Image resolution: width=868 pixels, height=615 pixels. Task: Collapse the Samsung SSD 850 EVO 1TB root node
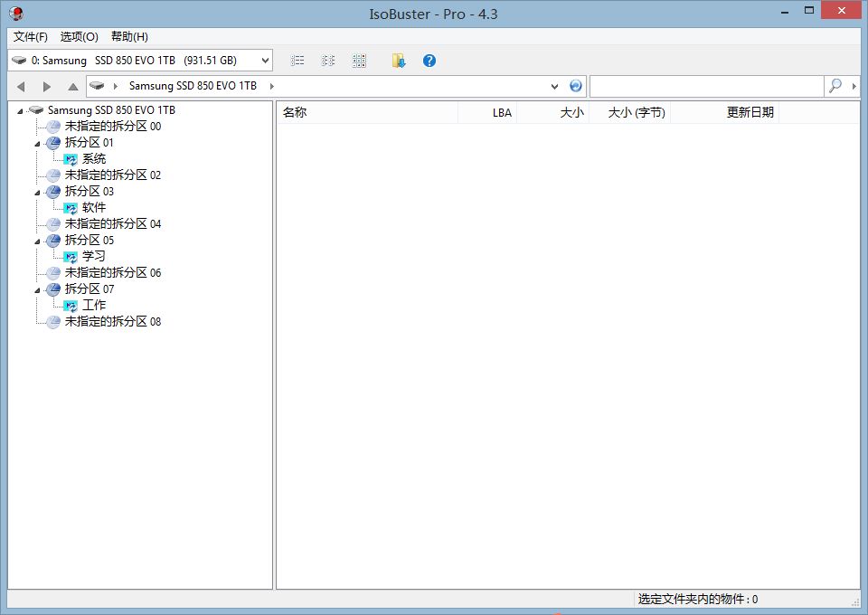[x=20, y=110]
